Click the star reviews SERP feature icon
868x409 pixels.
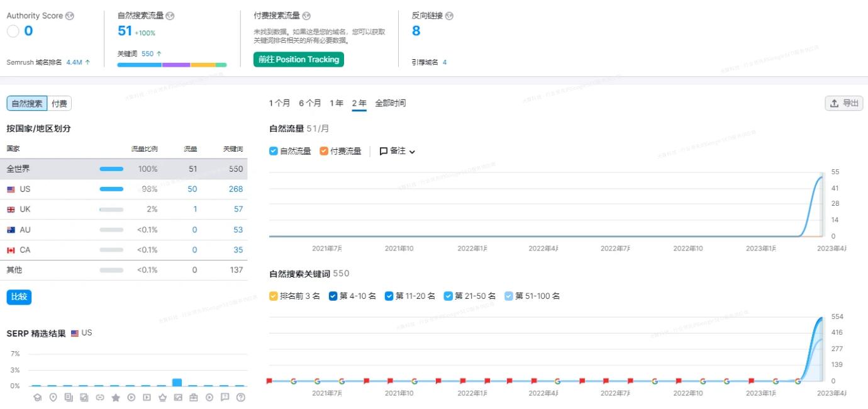click(116, 397)
